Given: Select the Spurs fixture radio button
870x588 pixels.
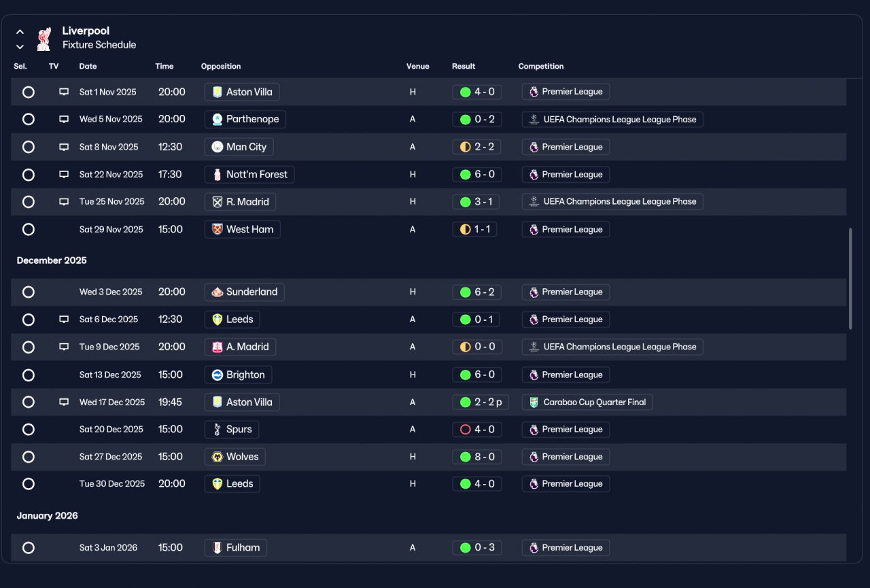Looking at the screenshot, I should (29, 430).
